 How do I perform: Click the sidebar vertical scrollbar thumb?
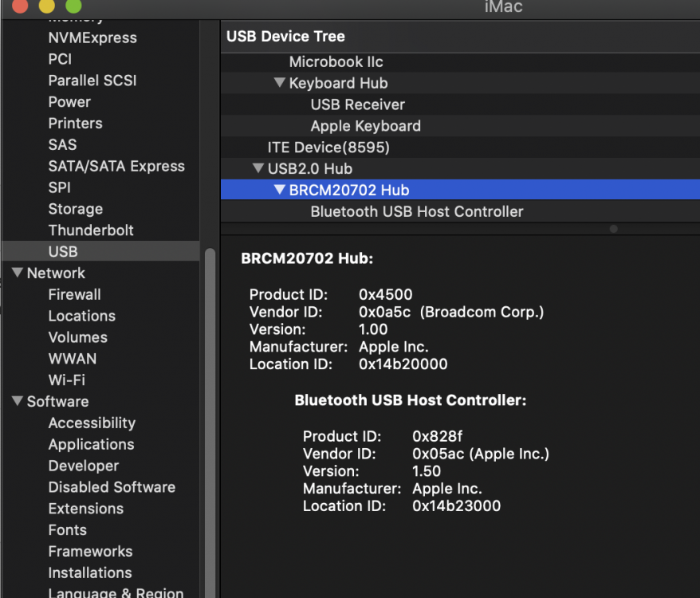(x=210, y=422)
